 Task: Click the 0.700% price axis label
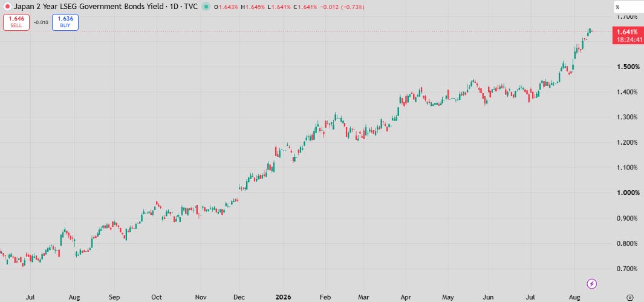626,269
